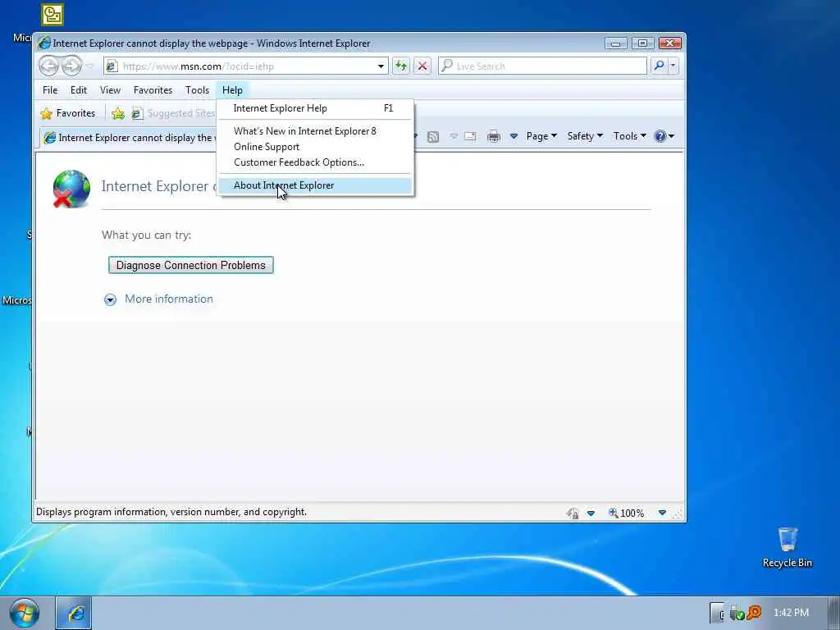This screenshot has height=630, width=840.
Task: Click About Internet Explorer menu item
Action: point(316,185)
